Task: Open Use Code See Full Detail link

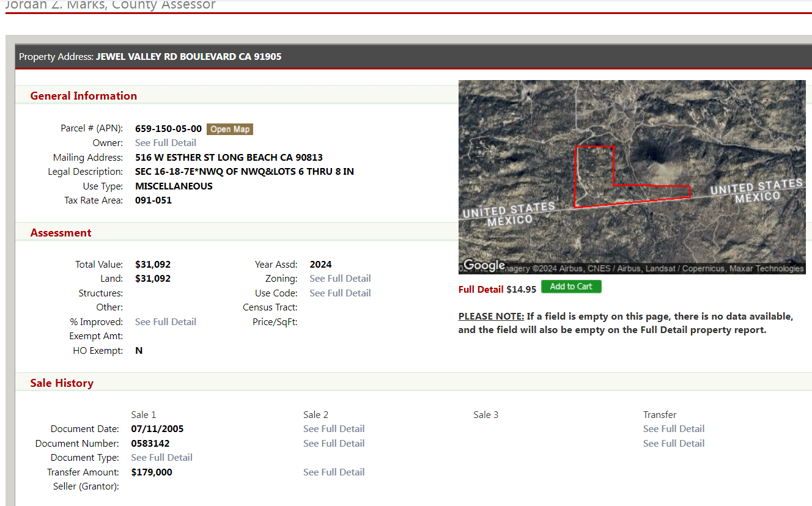Action: point(340,293)
